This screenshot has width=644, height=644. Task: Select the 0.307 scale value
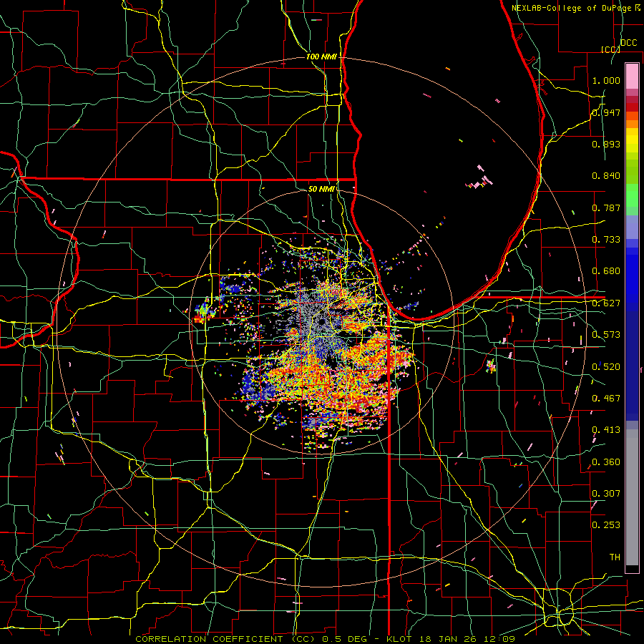[606, 494]
